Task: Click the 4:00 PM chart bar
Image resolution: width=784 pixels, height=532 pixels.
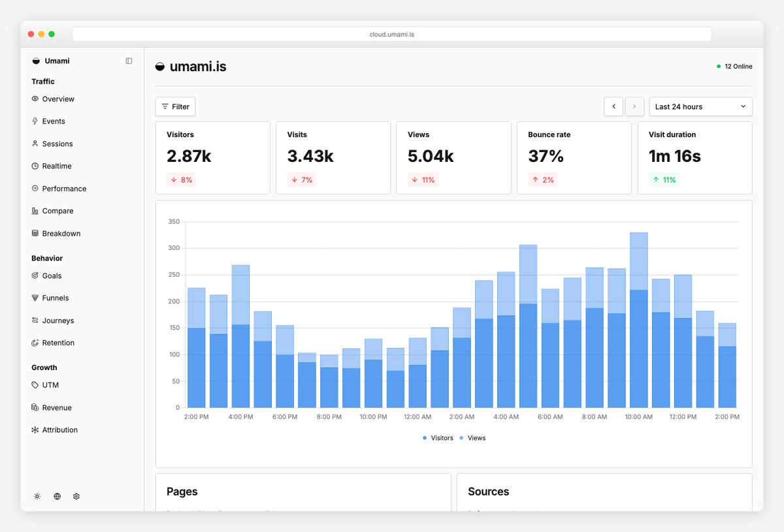Action: [x=240, y=336]
